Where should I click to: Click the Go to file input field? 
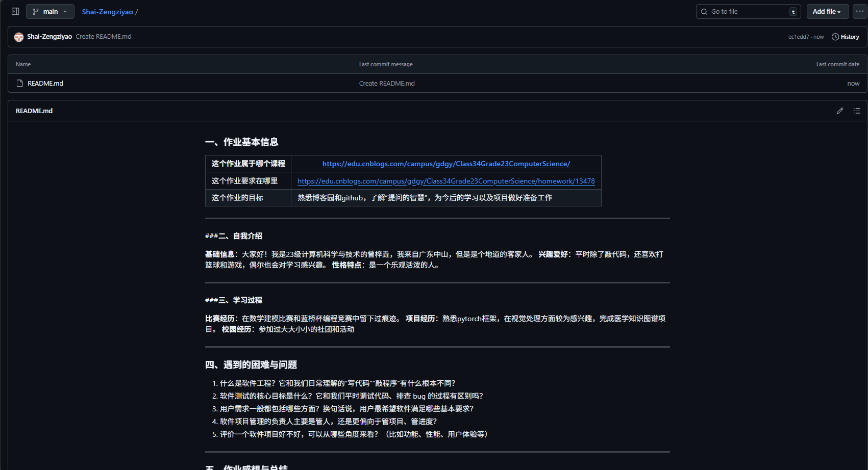pos(745,11)
